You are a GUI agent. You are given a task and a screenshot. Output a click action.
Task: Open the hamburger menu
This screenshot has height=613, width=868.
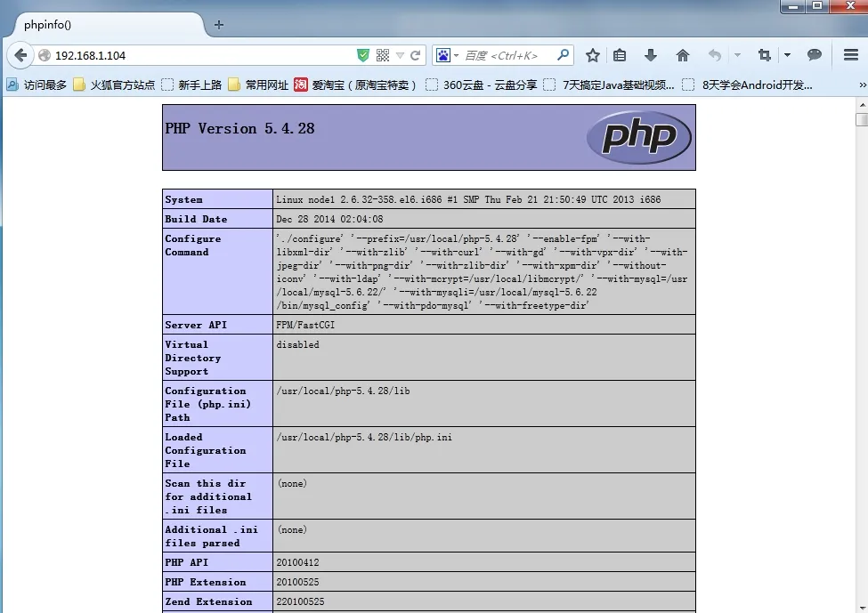pyautogui.click(x=851, y=55)
